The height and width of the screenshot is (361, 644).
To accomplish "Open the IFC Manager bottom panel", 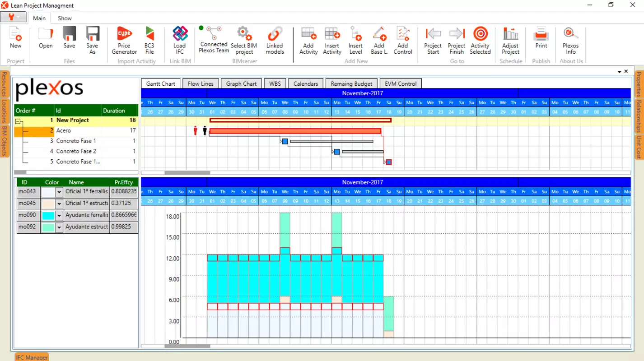I will point(32,357).
